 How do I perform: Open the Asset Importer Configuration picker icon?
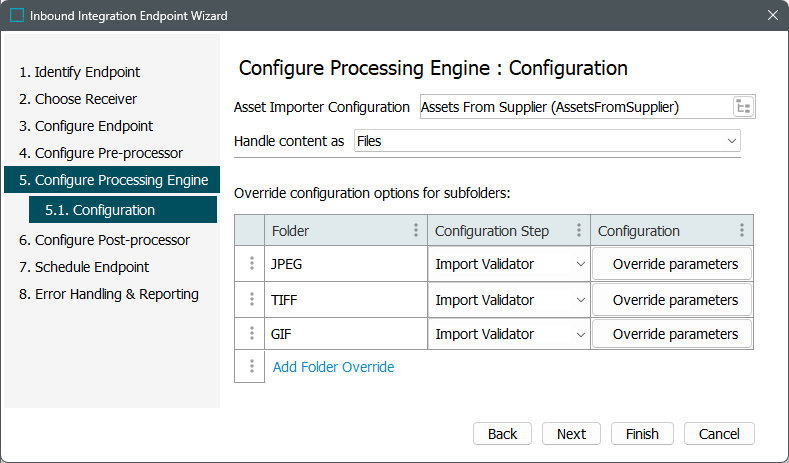743,107
